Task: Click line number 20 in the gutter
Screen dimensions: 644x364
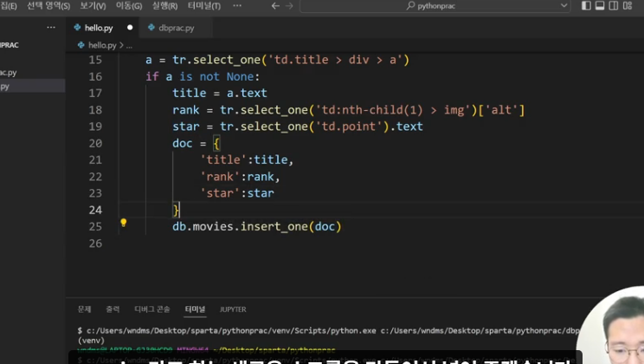Action: 95,143
